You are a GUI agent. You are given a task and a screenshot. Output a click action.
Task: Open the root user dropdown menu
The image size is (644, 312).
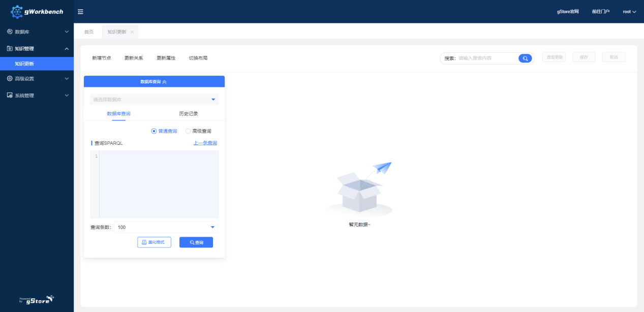[629, 12]
